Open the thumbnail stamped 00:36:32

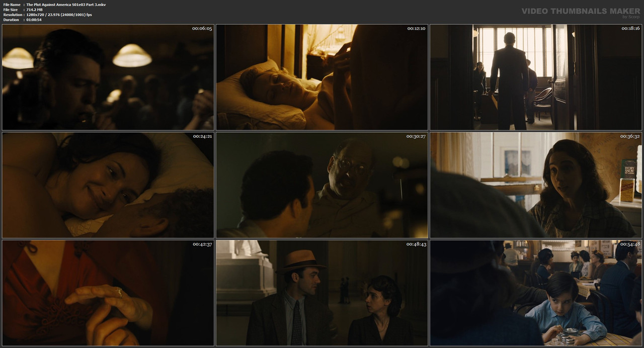[536, 185]
